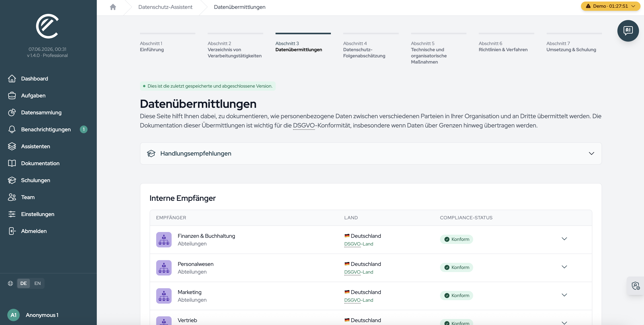Click the Dashboard house icon
This screenshot has width=644, height=325.
(x=12, y=79)
